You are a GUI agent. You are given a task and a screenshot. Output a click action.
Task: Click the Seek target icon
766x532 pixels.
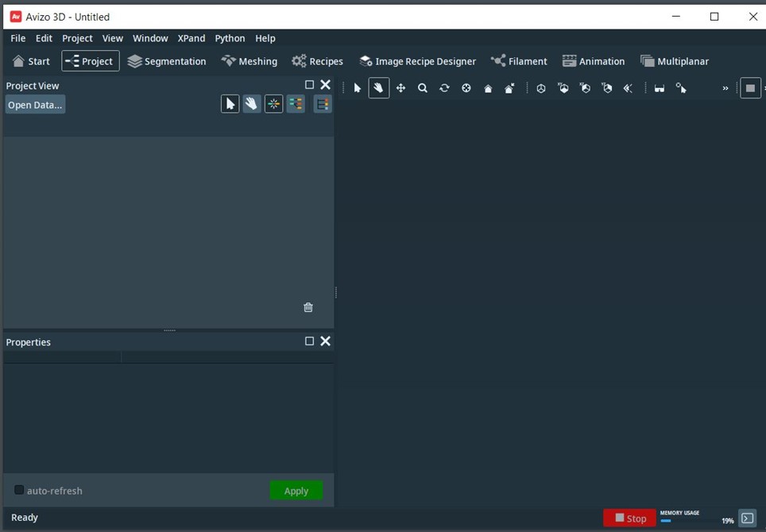point(466,88)
